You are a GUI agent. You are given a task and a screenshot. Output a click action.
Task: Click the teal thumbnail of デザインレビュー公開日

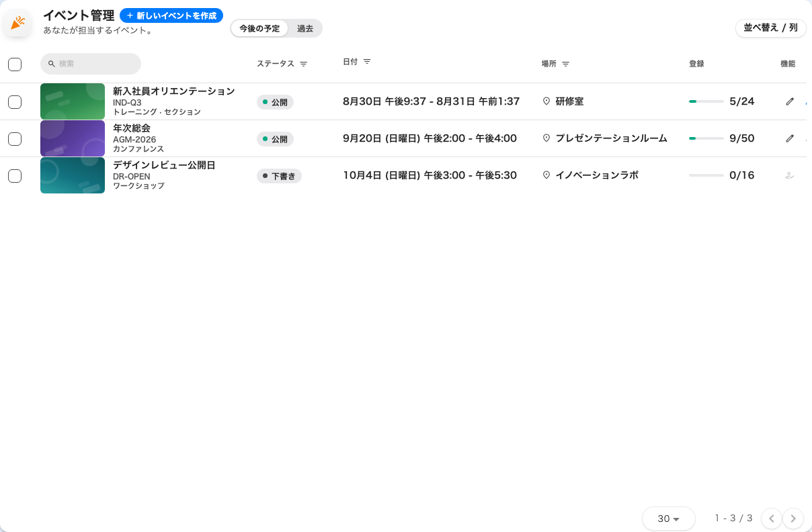(x=73, y=175)
